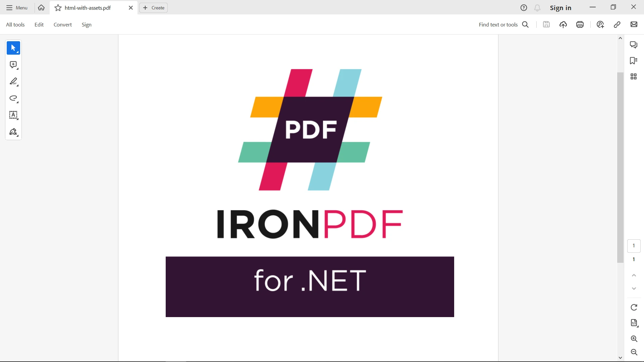Click the Print document icon
The width and height of the screenshot is (644, 362).
point(580,24)
